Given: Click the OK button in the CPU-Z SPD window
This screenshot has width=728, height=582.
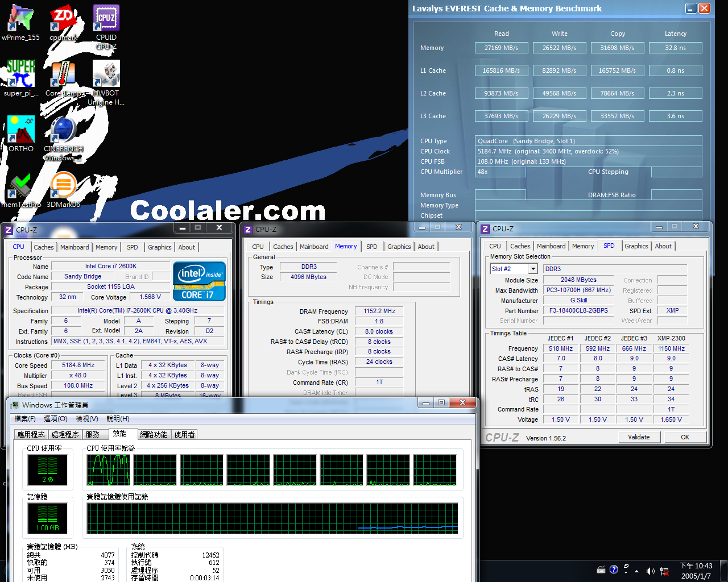Looking at the screenshot, I should (x=685, y=437).
